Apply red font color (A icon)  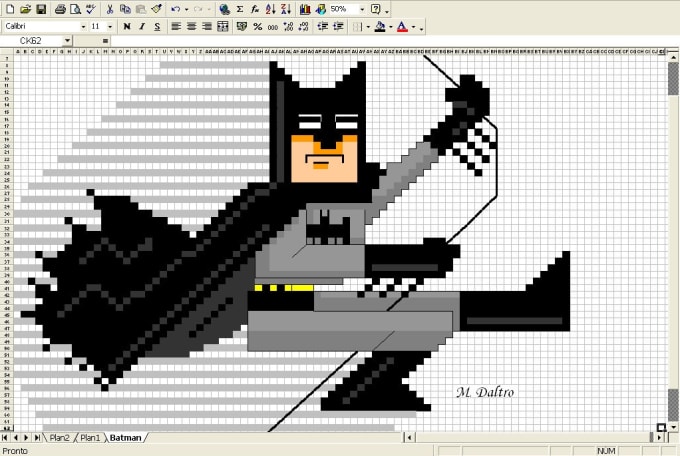tap(402, 26)
